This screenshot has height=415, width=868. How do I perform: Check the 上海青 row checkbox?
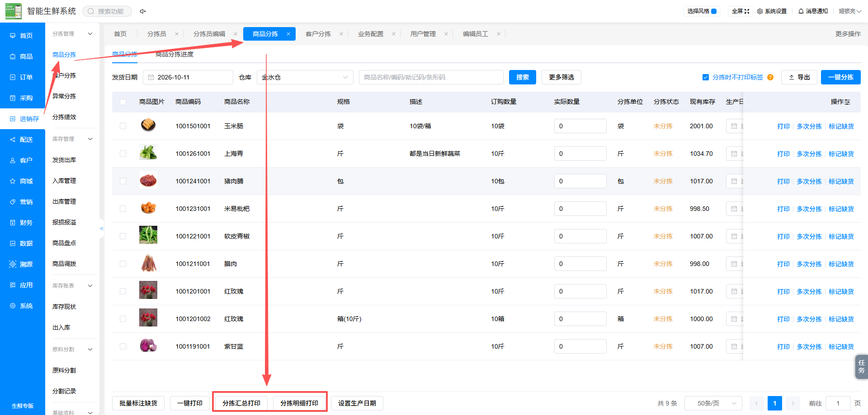point(123,154)
